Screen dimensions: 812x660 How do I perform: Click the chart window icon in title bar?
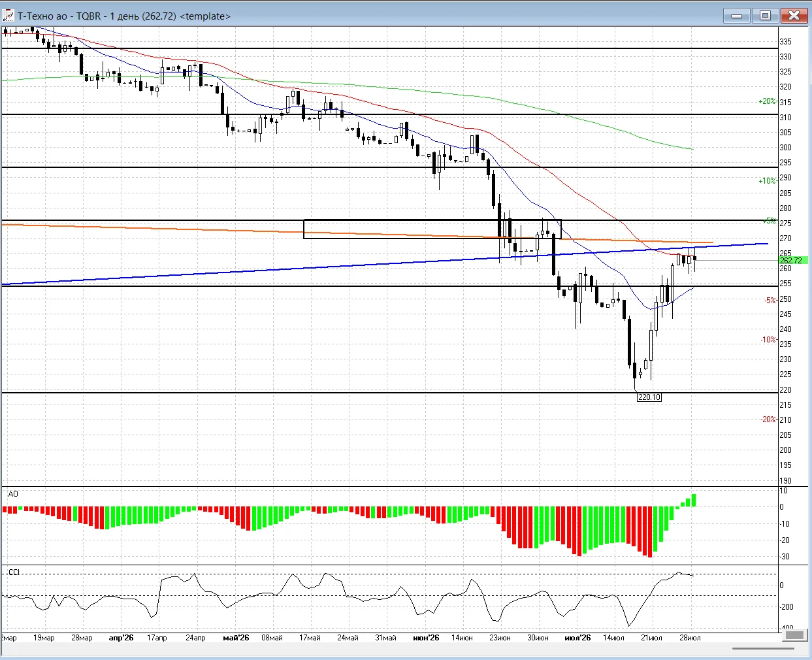coord(8,16)
